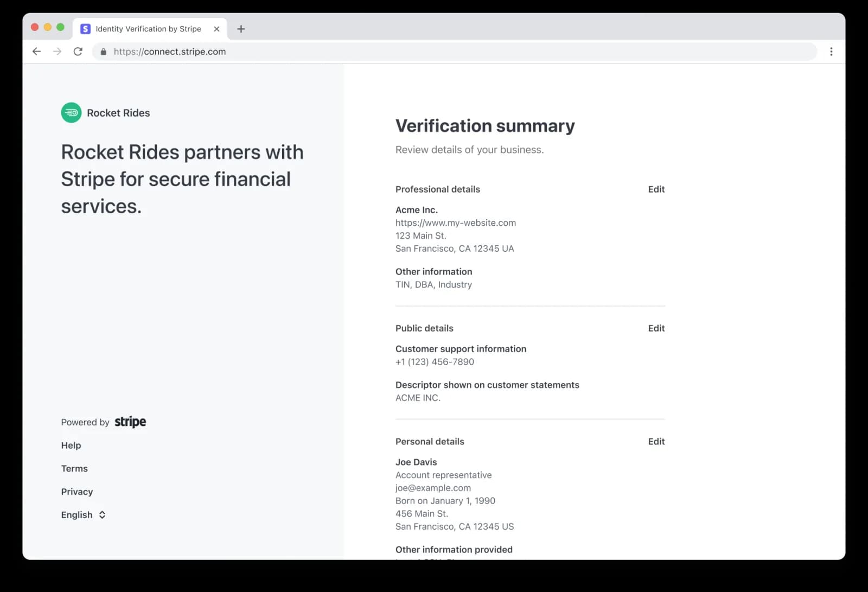
Task: Open the Privacy link
Action: (x=77, y=492)
